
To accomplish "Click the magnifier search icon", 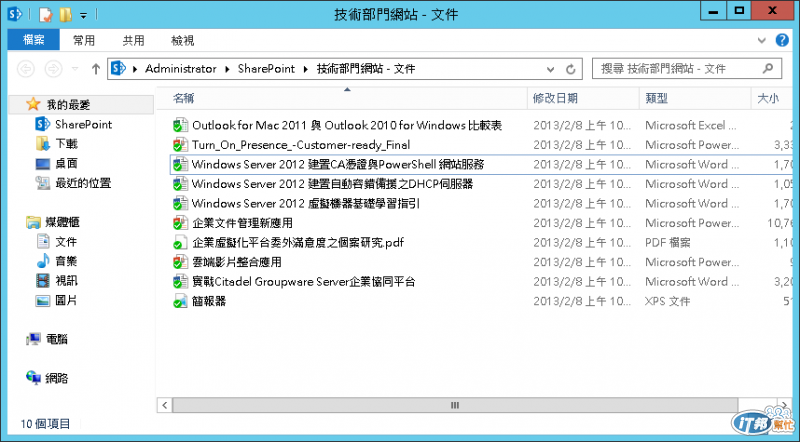I will pyautogui.click(x=767, y=68).
